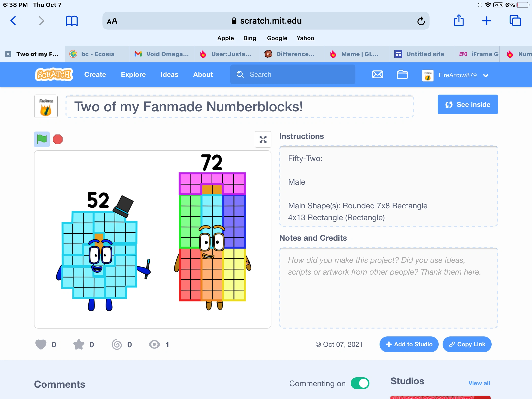532x399 pixels.
Task: Click the green flag to start the project
Action: 41,139
